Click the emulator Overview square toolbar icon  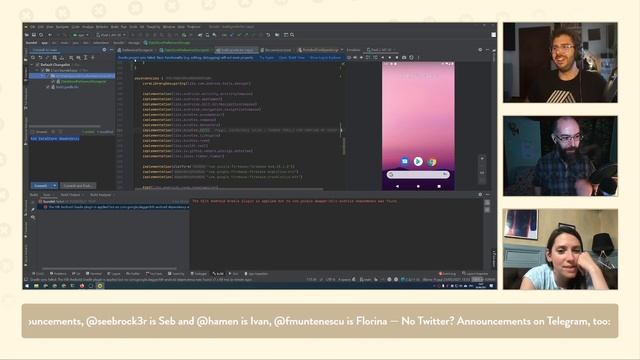[x=396, y=58]
